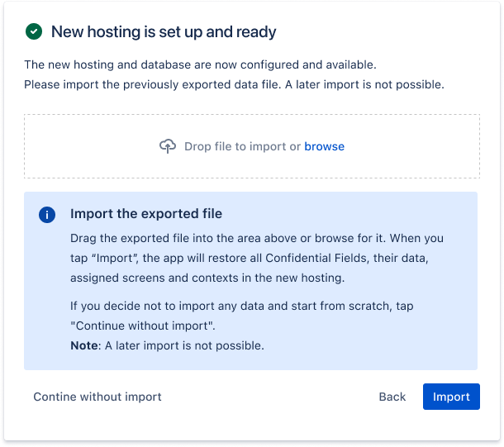Click the blue info circle icon
The width and height of the screenshot is (504, 447).
point(47,215)
